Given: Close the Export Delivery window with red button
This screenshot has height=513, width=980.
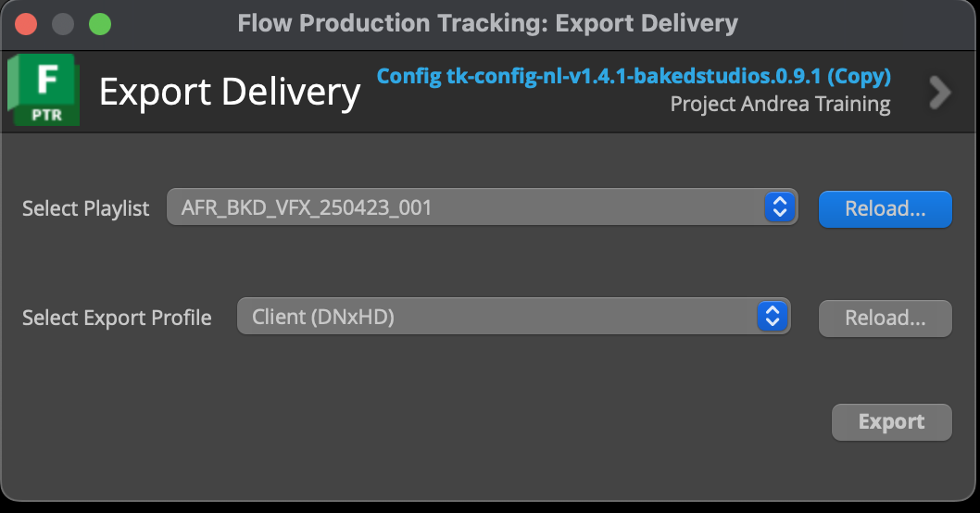Looking at the screenshot, I should coord(26,23).
